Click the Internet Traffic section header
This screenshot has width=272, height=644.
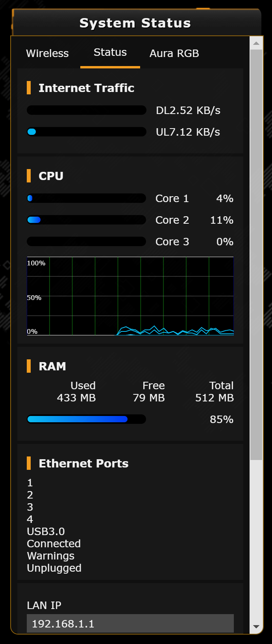pyautogui.click(x=86, y=88)
